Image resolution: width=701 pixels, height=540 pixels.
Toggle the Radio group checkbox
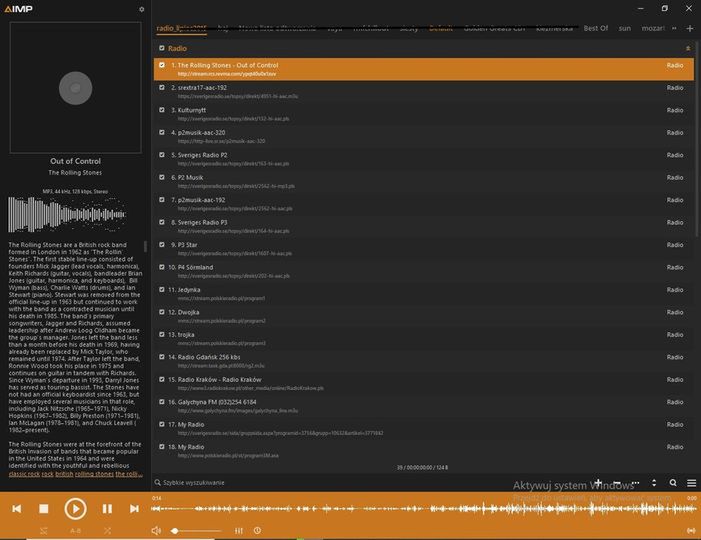pyautogui.click(x=162, y=48)
